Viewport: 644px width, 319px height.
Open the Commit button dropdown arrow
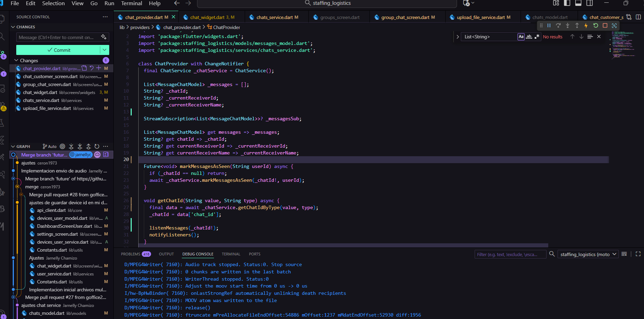(105, 50)
